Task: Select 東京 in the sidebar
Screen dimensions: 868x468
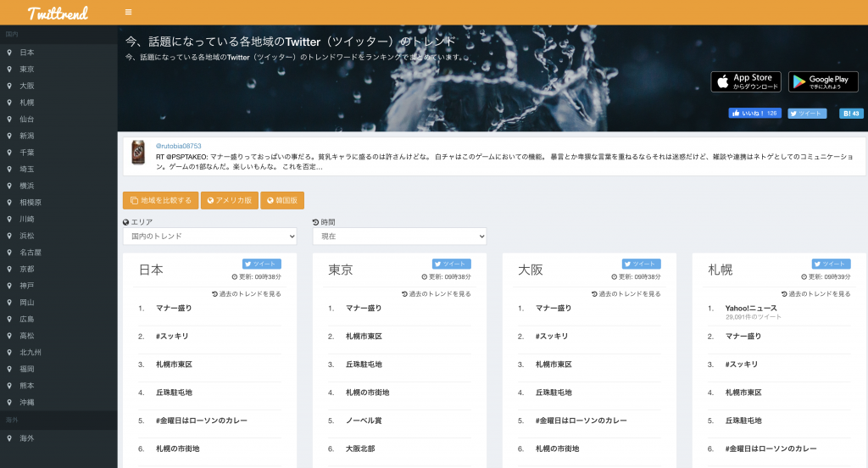Action: coord(26,70)
